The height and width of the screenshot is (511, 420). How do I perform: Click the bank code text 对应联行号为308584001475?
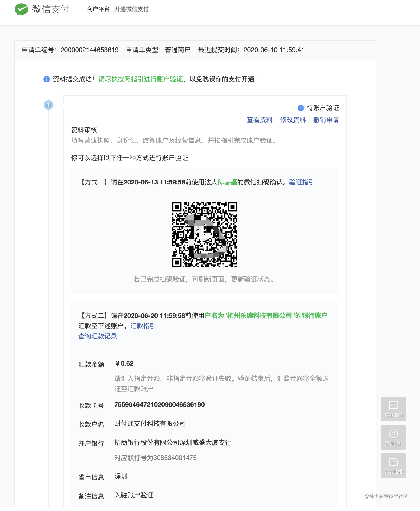pyautogui.click(x=156, y=458)
